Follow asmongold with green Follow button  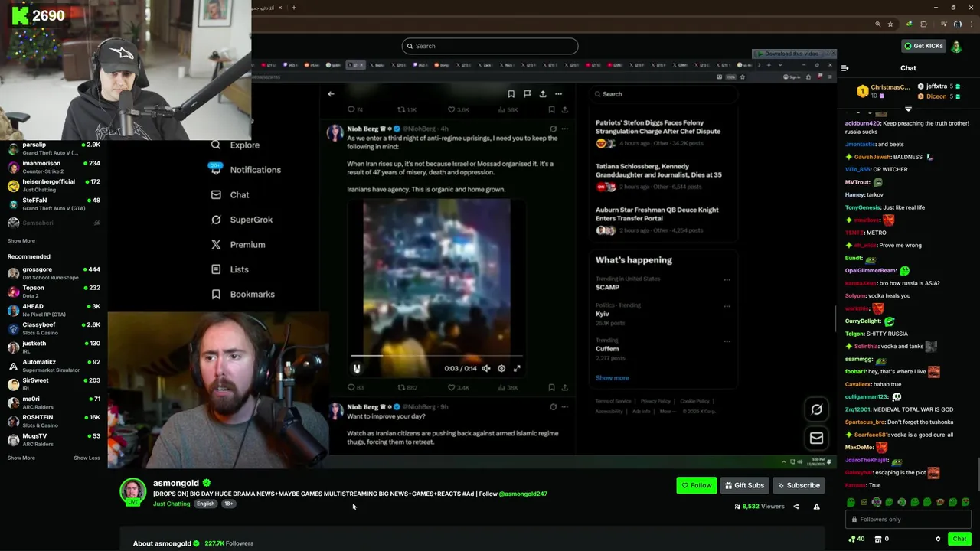click(697, 485)
